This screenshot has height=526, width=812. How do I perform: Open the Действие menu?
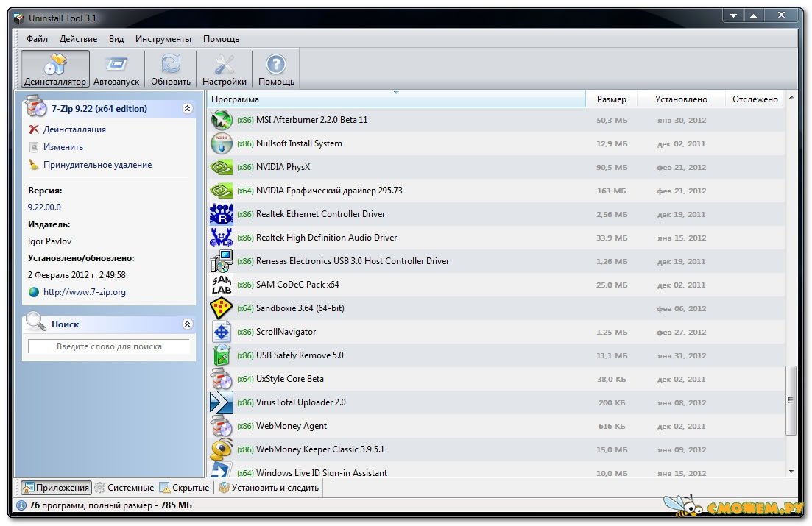click(78, 39)
